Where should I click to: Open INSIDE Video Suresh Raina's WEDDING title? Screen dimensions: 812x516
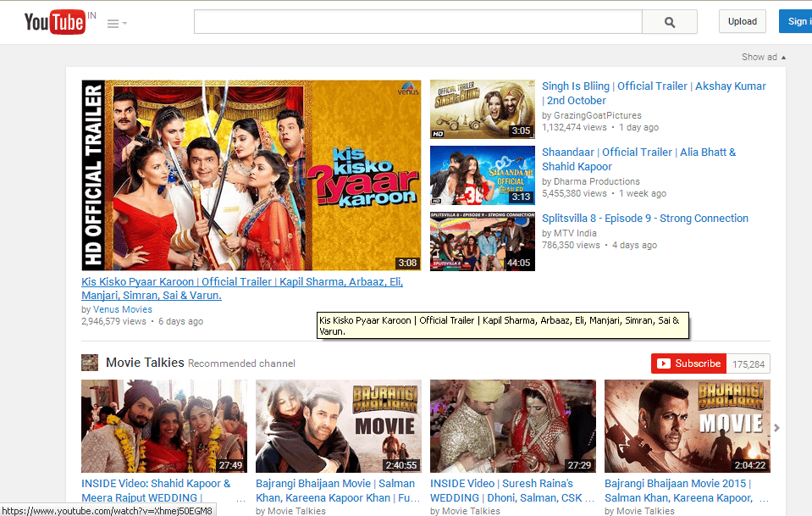coord(511,491)
